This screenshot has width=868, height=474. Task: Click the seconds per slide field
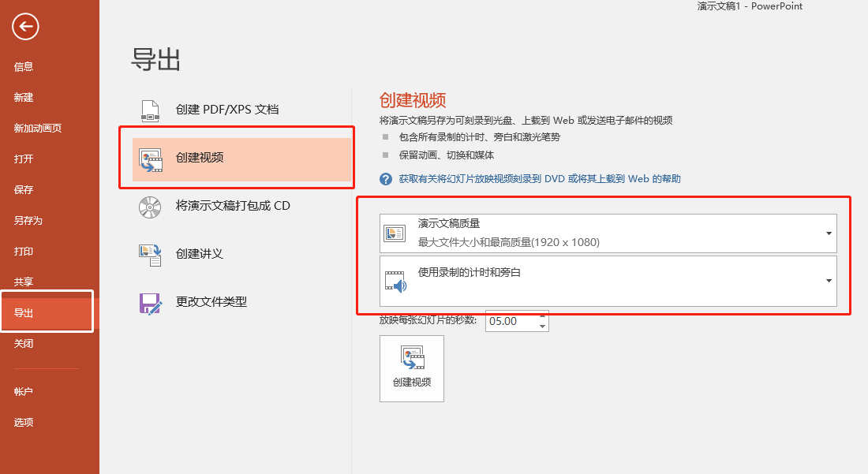(511, 321)
